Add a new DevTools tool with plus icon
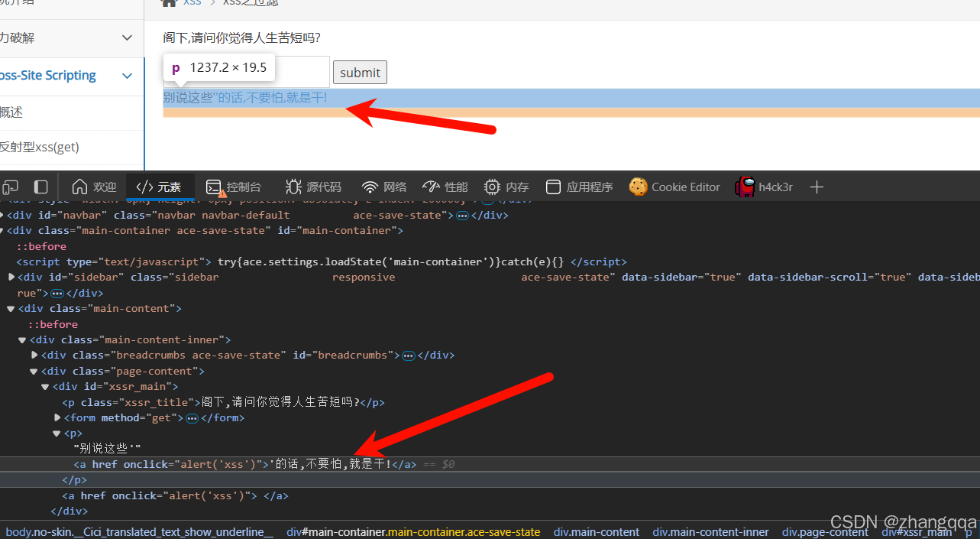Image resolution: width=980 pixels, height=539 pixels. [817, 187]
